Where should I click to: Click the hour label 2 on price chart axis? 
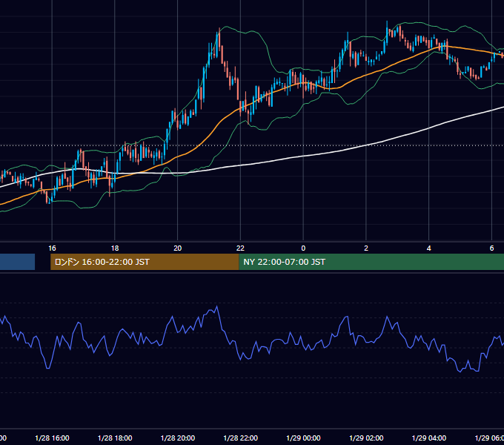tap(366, 248)
